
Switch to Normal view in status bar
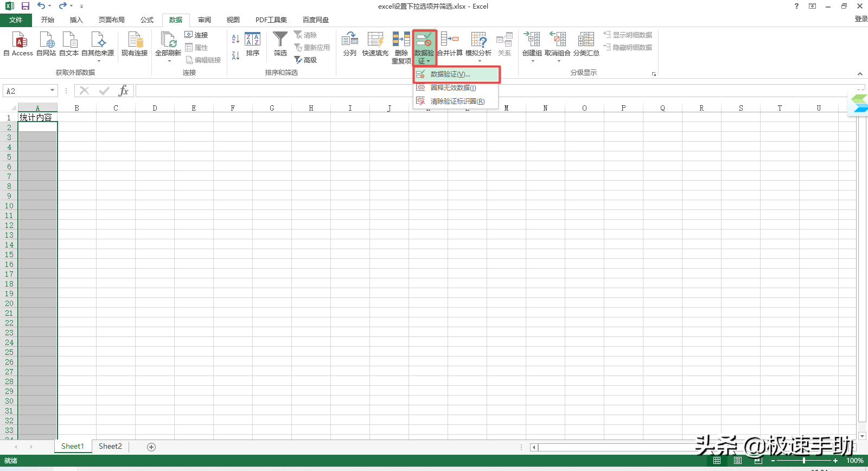point(717,461)
